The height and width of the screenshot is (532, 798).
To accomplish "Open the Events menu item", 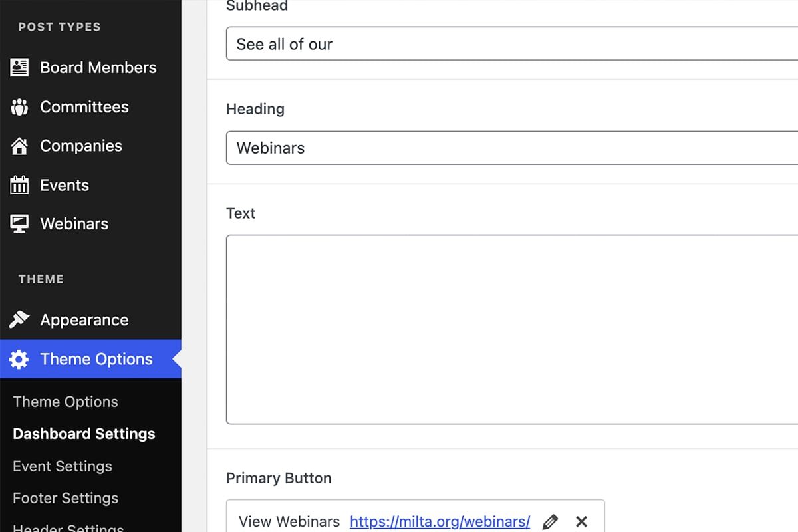I will (65, 185).
